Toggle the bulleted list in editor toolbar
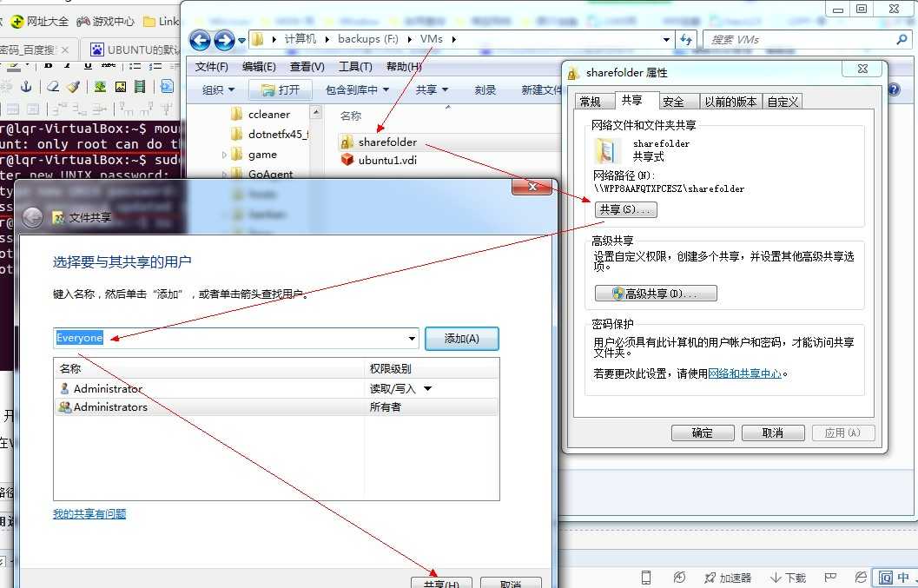This screenshot has height=588, width=918. point(135,66)
